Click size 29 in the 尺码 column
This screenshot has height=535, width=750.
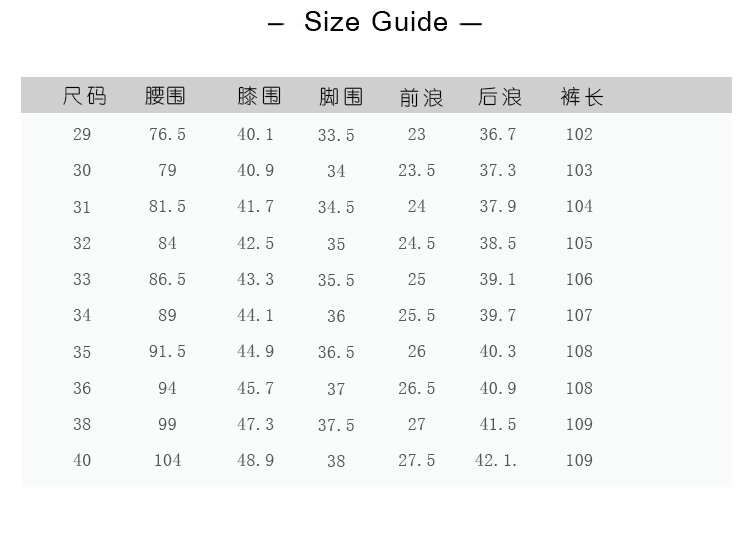coord(82,134)
